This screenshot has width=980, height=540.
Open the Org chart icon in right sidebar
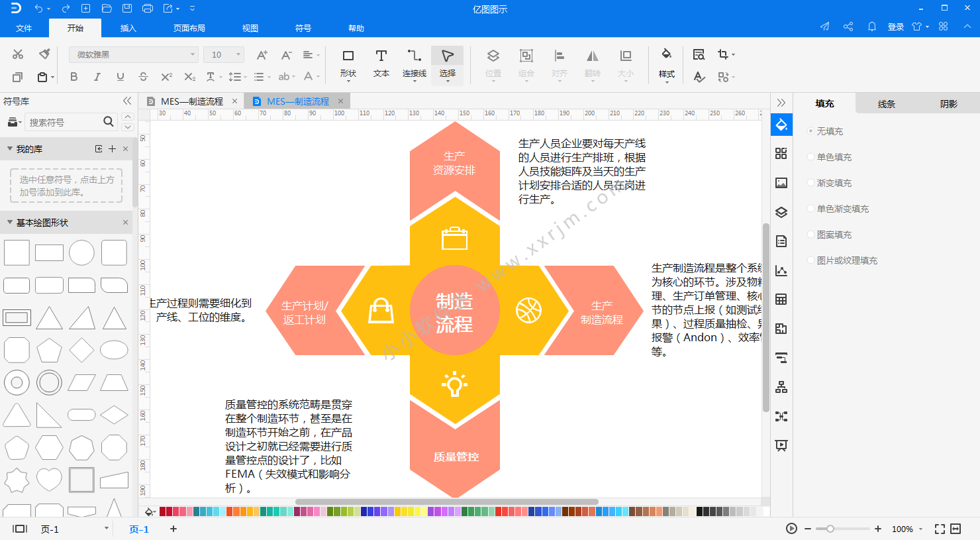click(x=781, y=387)
